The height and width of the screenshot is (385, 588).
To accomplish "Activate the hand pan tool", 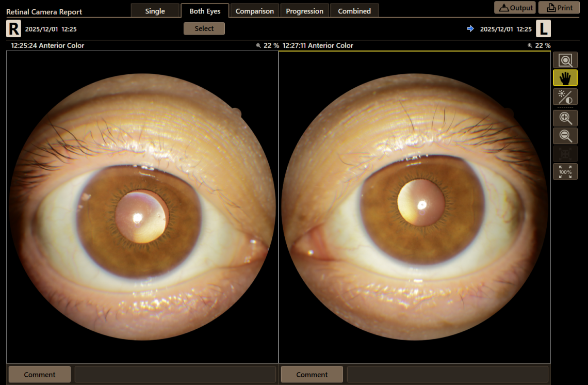I will 565,78.
